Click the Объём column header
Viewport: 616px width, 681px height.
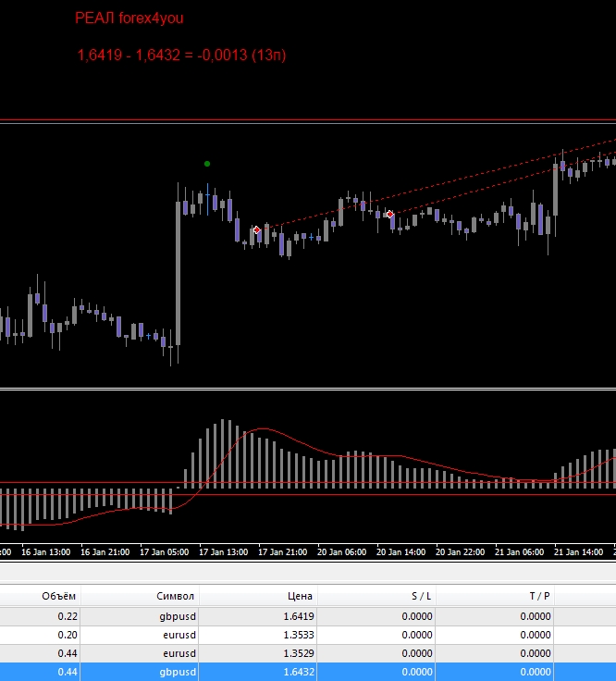coord(40,596)
